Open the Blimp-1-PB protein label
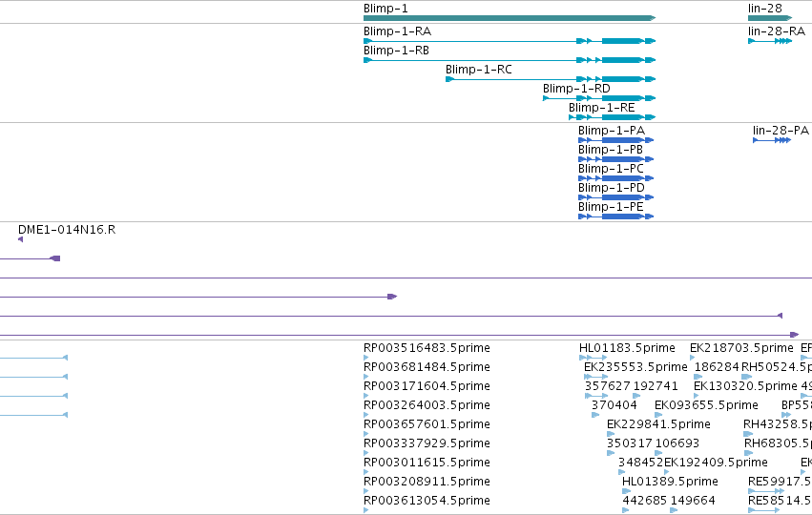Viewport: 812px width, 515px height. pyautogui.click(x=611, y=150)
